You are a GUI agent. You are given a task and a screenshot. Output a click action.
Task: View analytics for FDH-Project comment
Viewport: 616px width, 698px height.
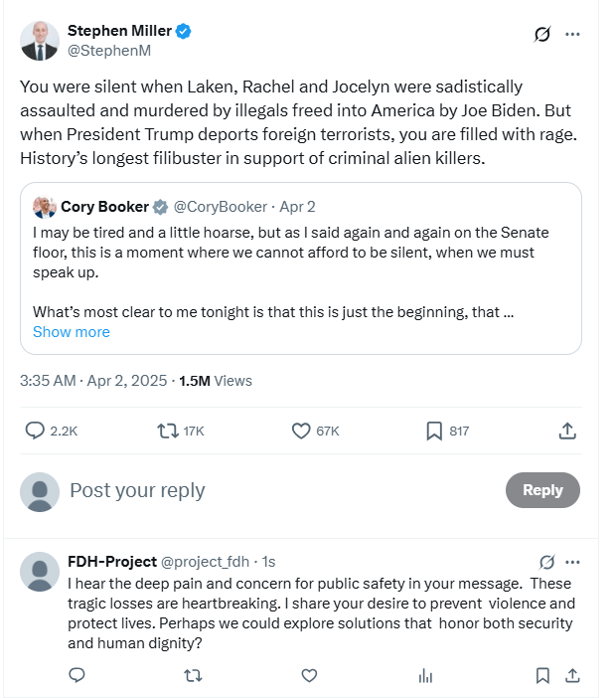[425, 675]
